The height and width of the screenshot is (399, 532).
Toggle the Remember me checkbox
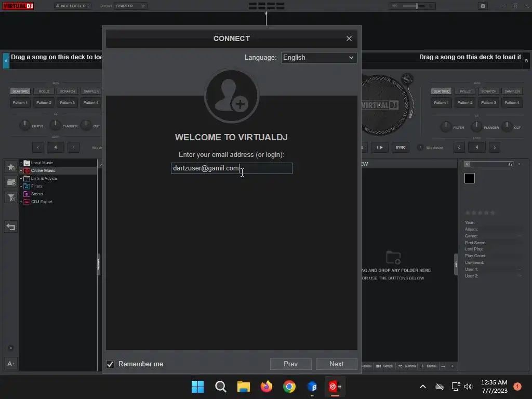(110, 364)
